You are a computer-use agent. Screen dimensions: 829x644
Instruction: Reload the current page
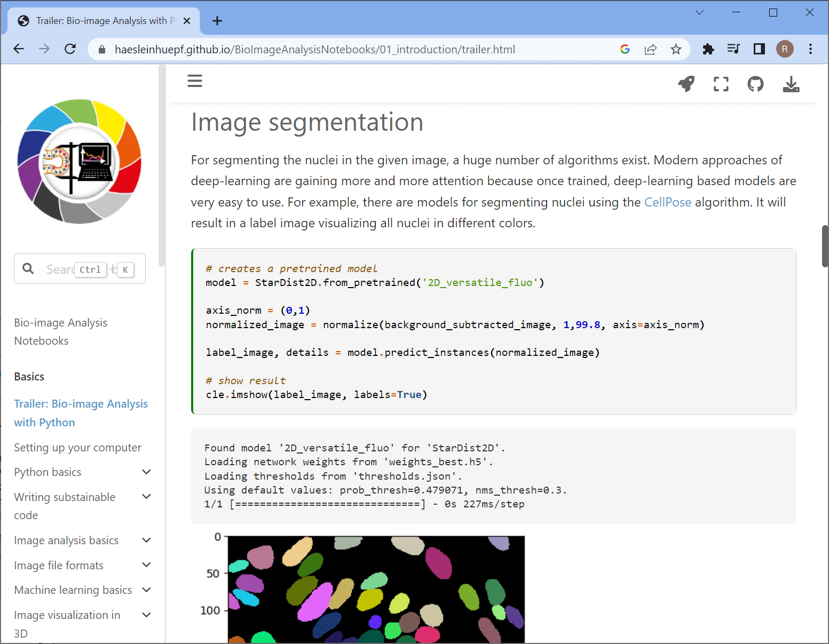[70, 50]
